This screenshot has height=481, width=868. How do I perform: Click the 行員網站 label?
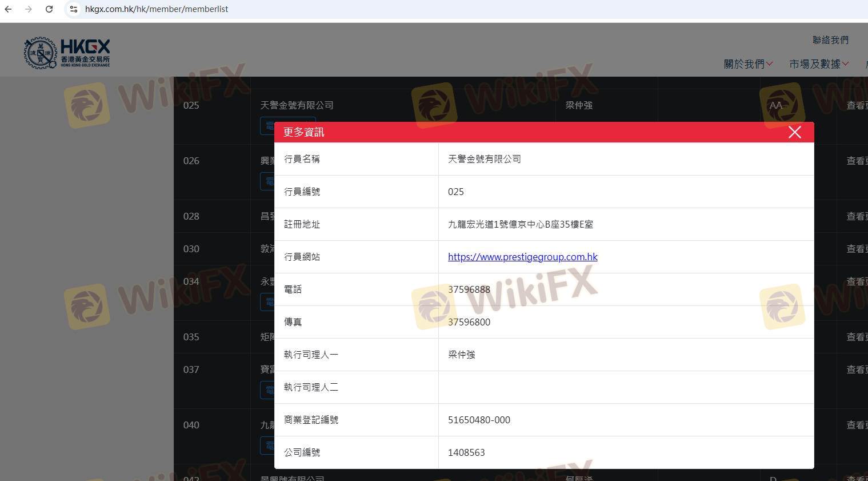[x=302, y=257]
